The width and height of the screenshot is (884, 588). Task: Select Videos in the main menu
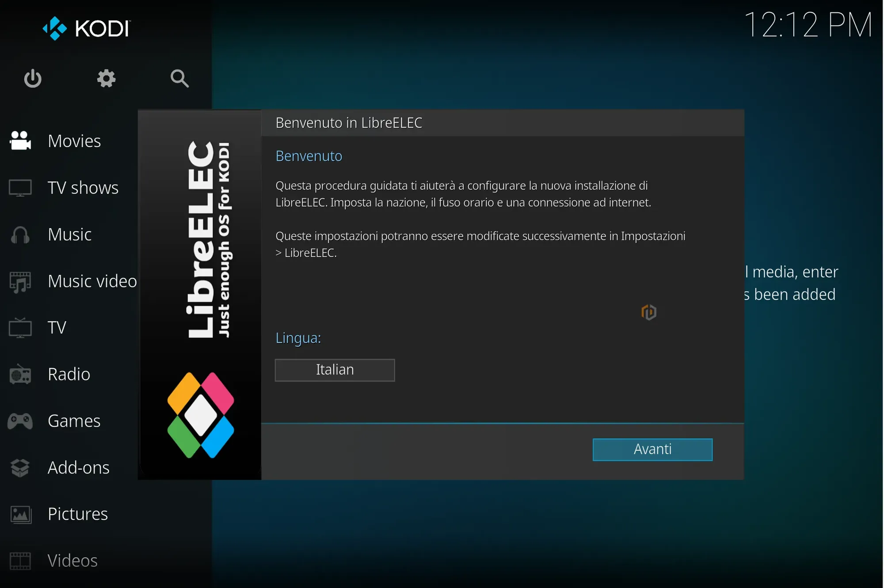coord(72,561)
